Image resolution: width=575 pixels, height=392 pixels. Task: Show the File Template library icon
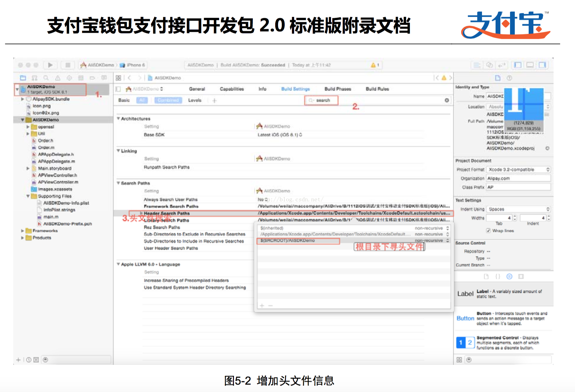pos(486,276)
